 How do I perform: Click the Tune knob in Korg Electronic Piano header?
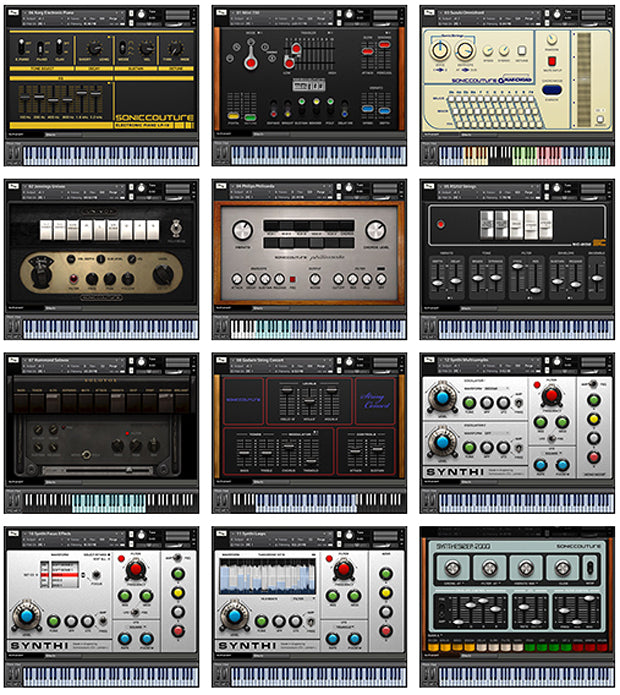(141, 14)
